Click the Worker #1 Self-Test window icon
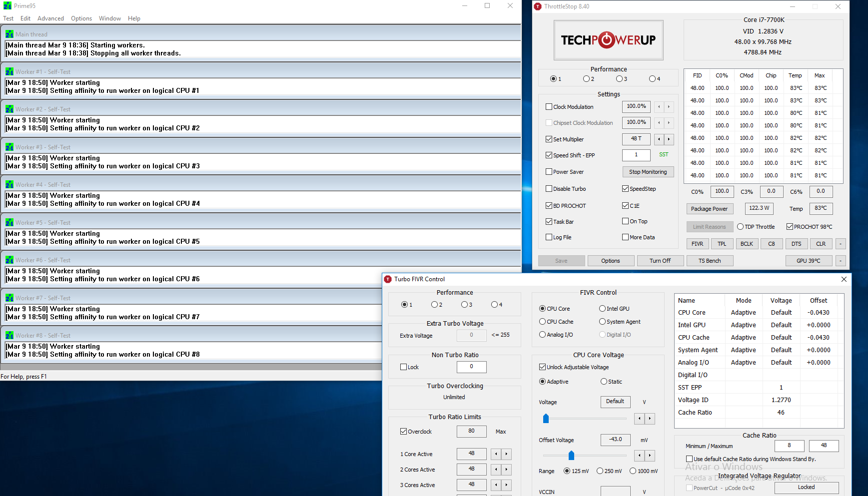 point(9,71)
